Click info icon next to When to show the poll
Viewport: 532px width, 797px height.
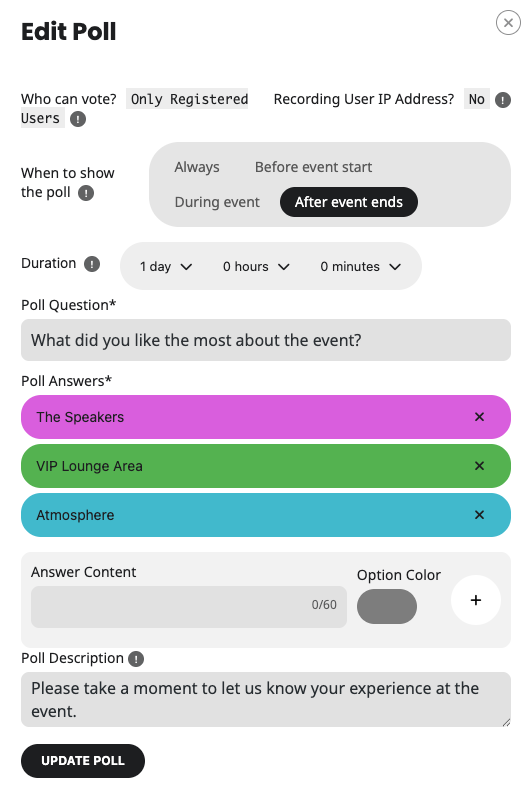[x=86, y=194]
